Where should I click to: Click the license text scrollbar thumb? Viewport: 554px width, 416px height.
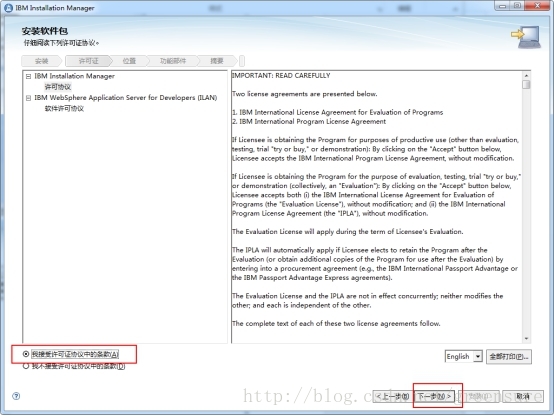pos(526,84)
